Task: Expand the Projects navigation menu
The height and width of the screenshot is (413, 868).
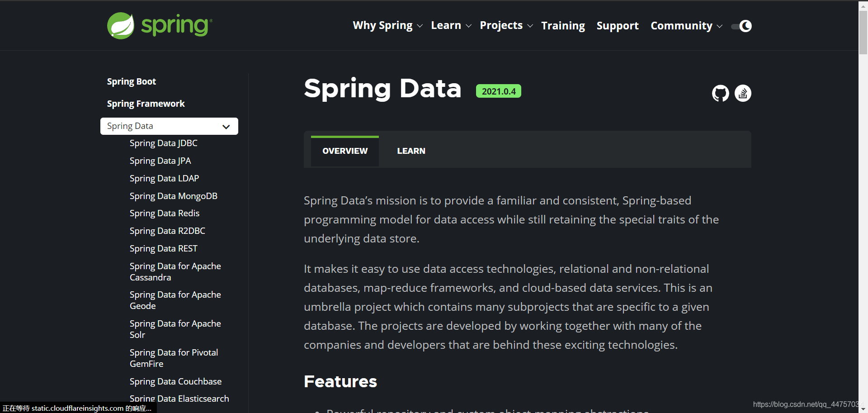Action: pyautogui.click(x=506, y=26)
